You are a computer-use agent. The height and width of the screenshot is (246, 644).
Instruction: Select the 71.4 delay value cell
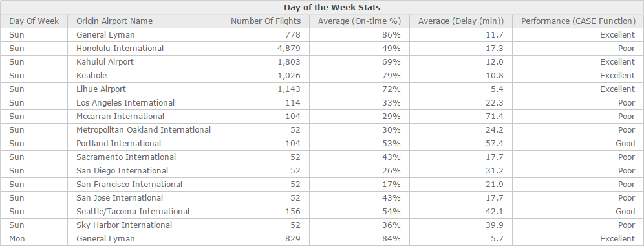(461, 117)
